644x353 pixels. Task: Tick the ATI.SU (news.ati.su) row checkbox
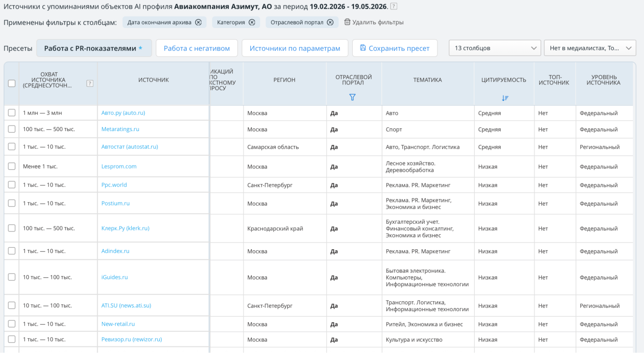coord(12,305)
